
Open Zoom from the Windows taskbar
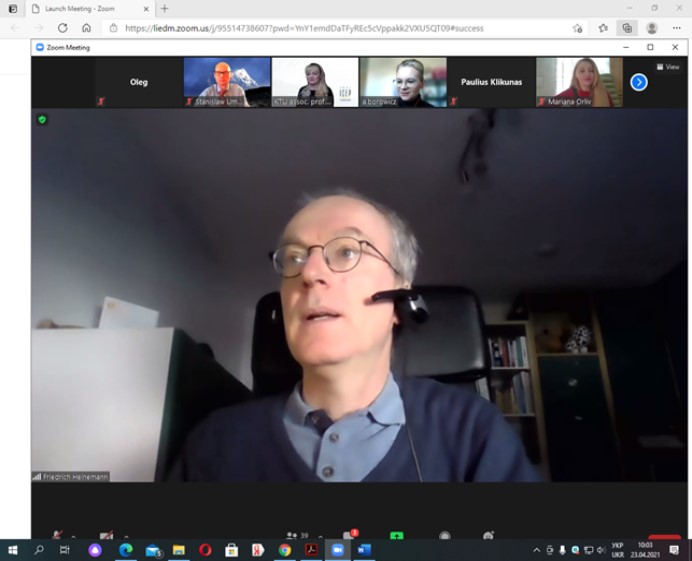click(x=337, y=550)
